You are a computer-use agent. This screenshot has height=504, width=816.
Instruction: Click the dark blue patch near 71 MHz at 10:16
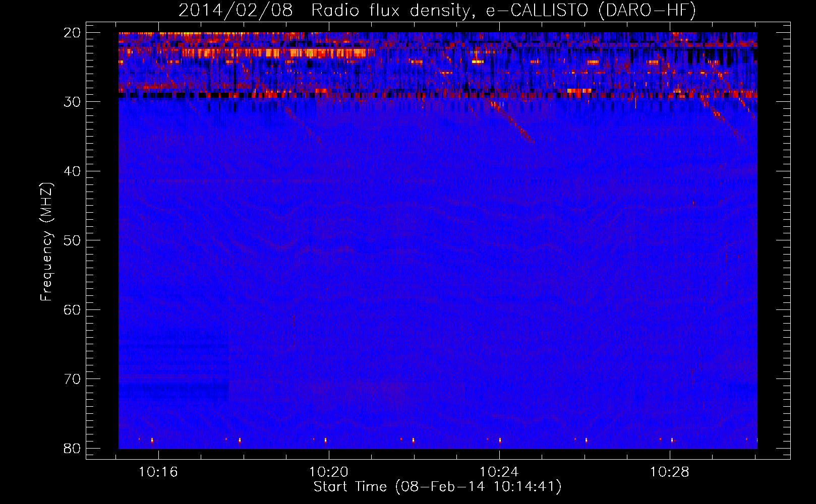pyautogui.click(x=174, y=391)
